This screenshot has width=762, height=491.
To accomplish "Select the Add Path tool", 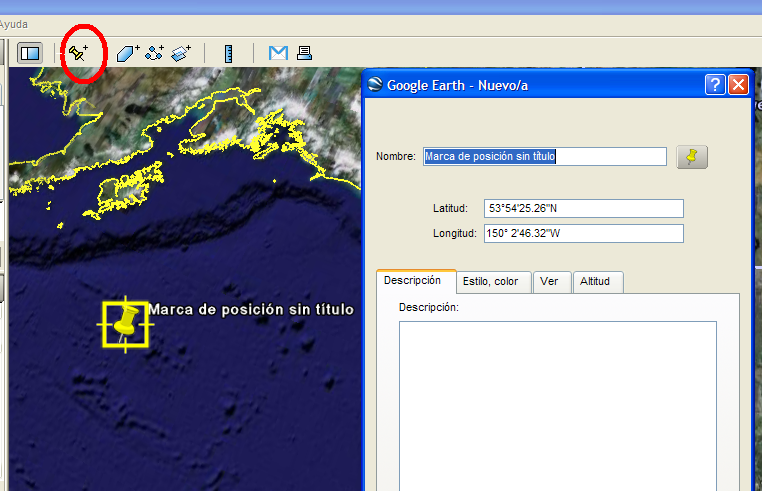I will (x=155, y=53).
